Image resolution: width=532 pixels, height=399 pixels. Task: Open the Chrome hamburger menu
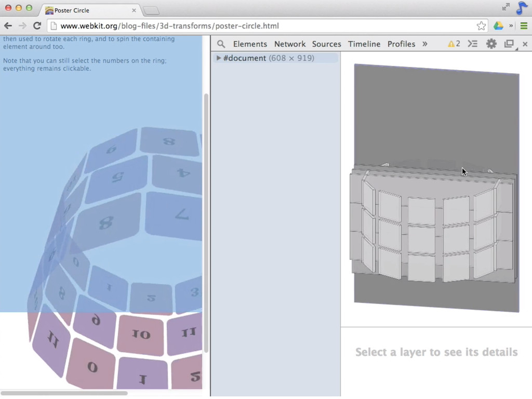click(x=524, y=26)
